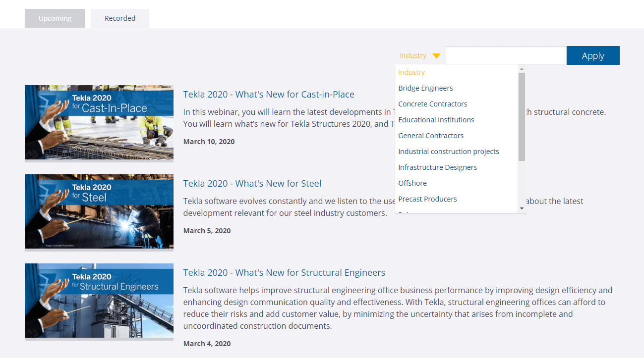Image resolution: width=644 pixels, height=358 pixels.
Task: Click the March 5, 2020 date text
Action: [x=207, y=231]
